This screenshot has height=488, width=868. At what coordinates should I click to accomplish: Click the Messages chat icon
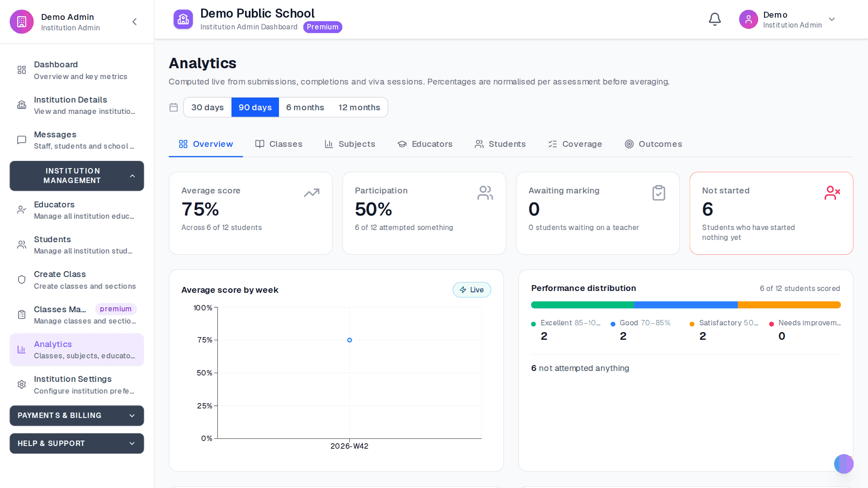tap(22, 140)
